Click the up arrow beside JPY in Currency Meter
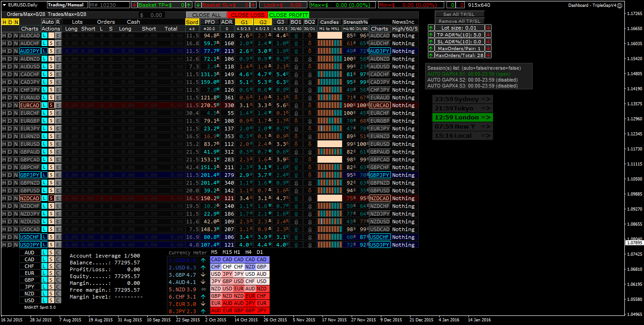This screenshot has height=325, width=644. point(203,311)
